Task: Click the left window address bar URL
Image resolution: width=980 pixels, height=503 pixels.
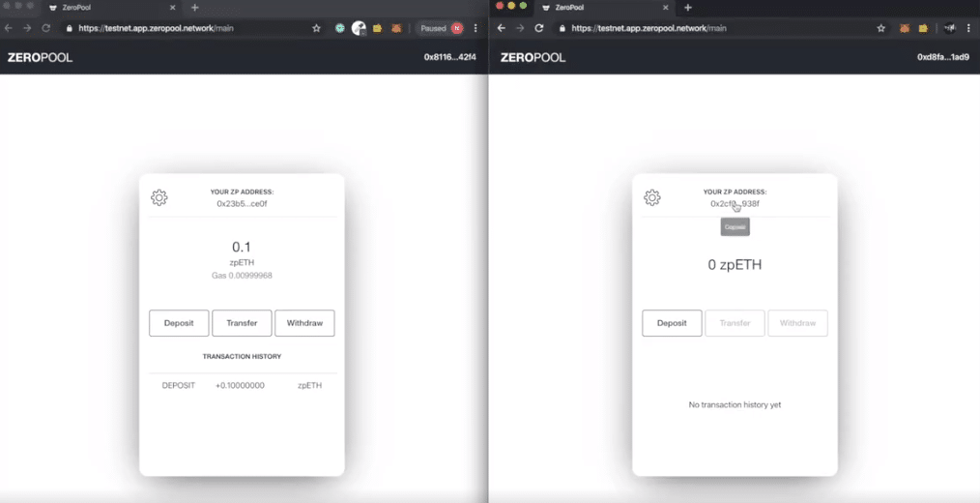Action: click(x=156, y=28)
